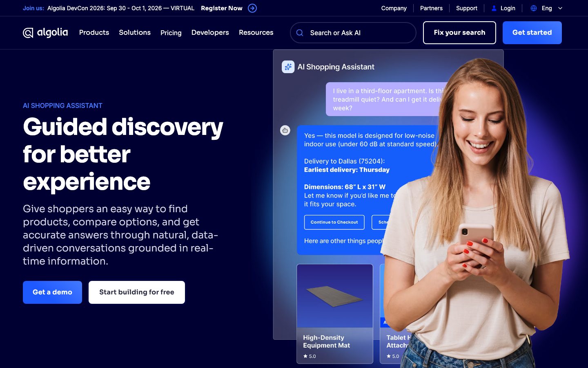
Task: Open the Resources menu
Action: [256, 32]
